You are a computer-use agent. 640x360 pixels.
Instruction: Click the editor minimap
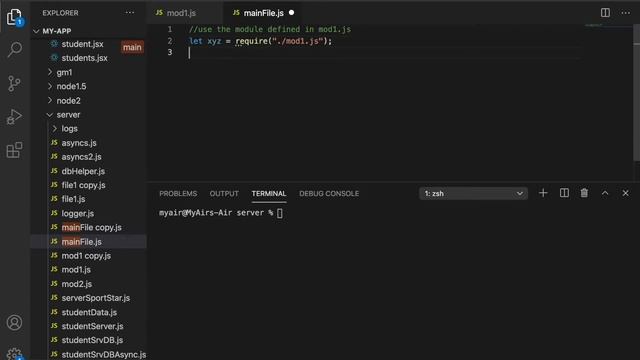click(607, 102)
